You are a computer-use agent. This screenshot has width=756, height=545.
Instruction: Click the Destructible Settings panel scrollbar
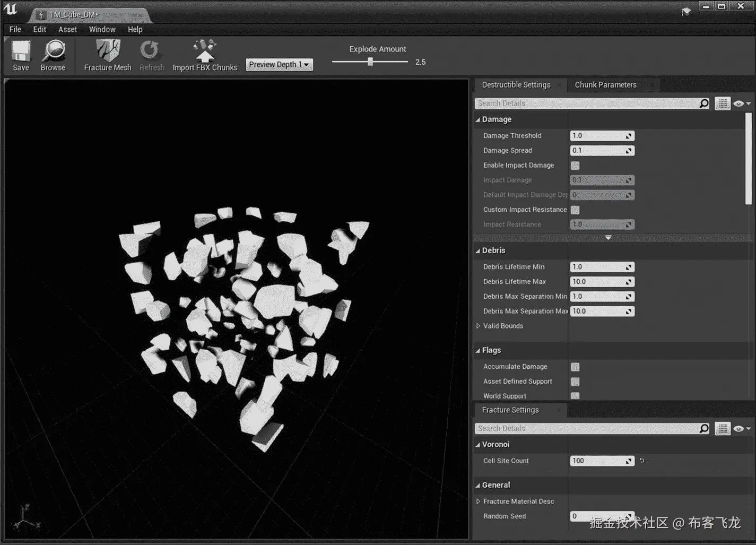[x=748, y=158]
